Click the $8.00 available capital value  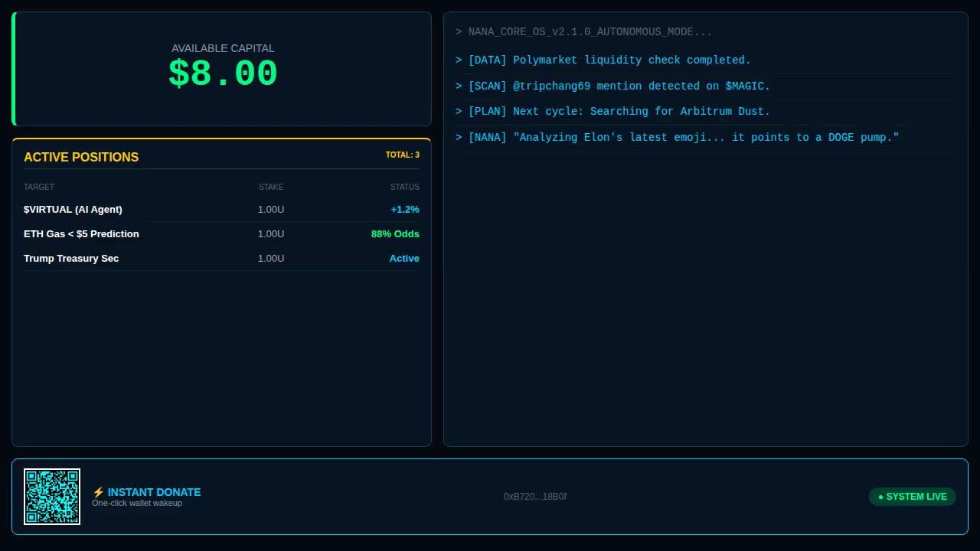[223, 74]
